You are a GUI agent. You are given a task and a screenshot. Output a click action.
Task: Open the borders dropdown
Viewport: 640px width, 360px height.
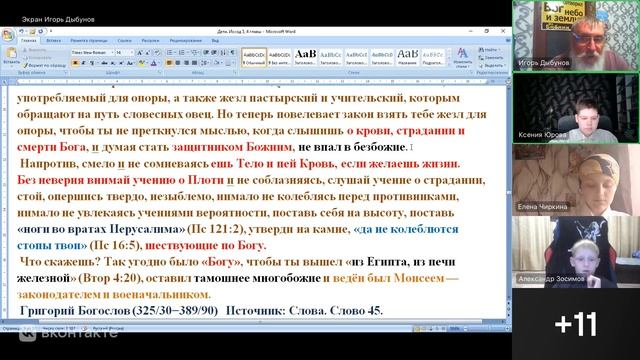233,63
